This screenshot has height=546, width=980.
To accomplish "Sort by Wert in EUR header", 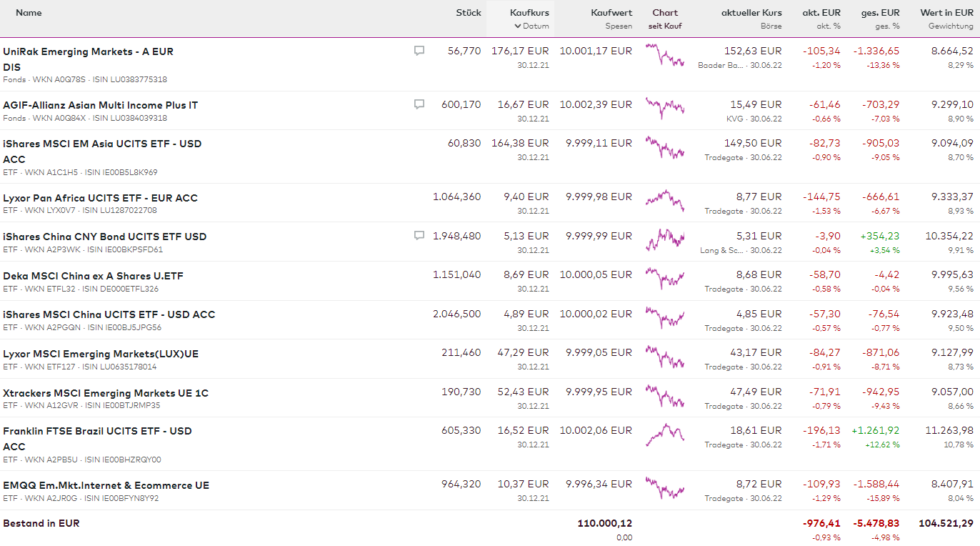I will click(x=946, y=13).
